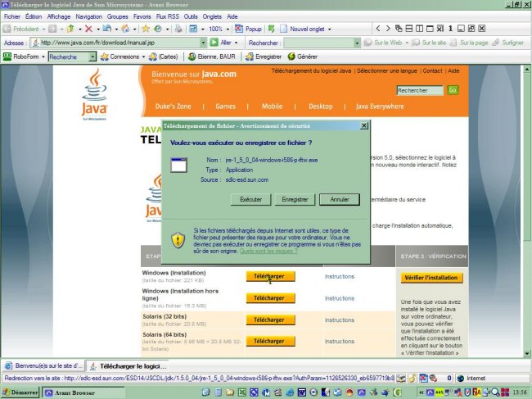Viewport: 532px width, 399px height.
Task: Open the Duke's Zone navigation link
Action: click(173, 107)
